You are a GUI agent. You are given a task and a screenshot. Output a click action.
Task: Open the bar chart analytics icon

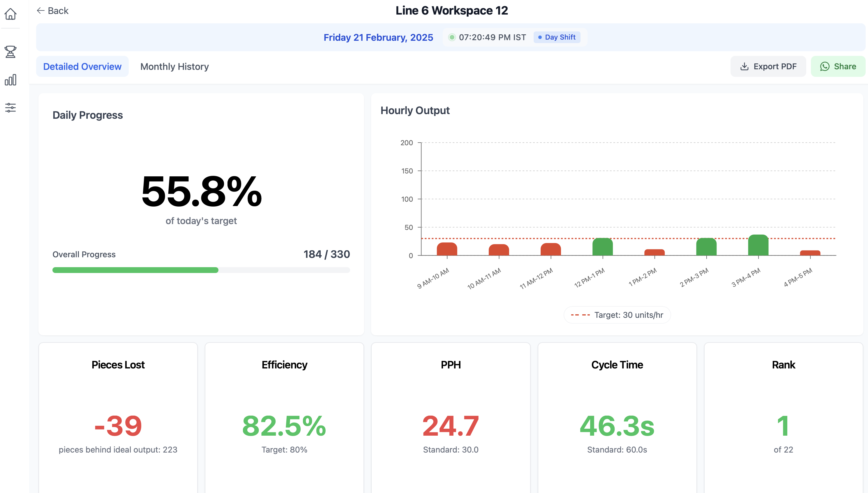pyautogui.click(x=10, y=80)
